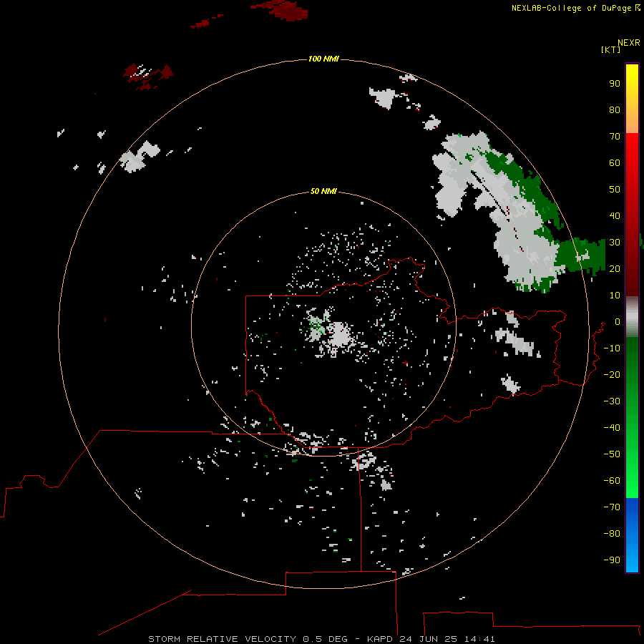Click the -40 value on velocity scale
This screenshot has width=644, height=644.
click(x=612, y=428)
